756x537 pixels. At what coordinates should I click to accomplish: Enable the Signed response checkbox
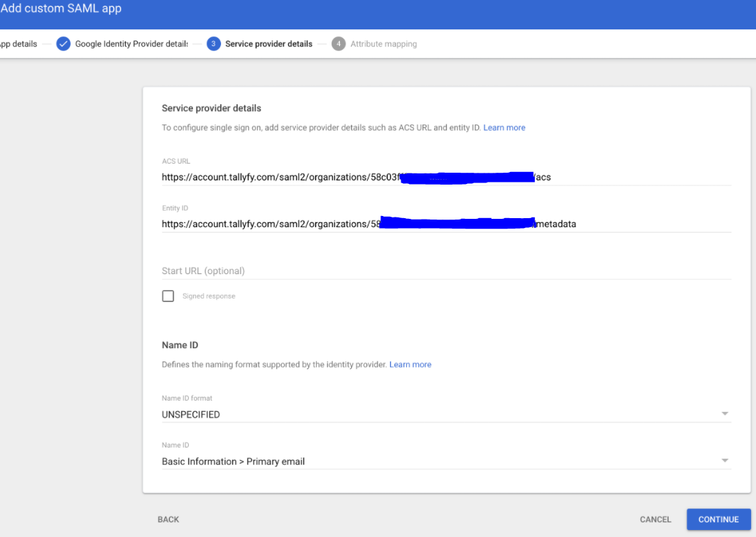pos(168,296)
